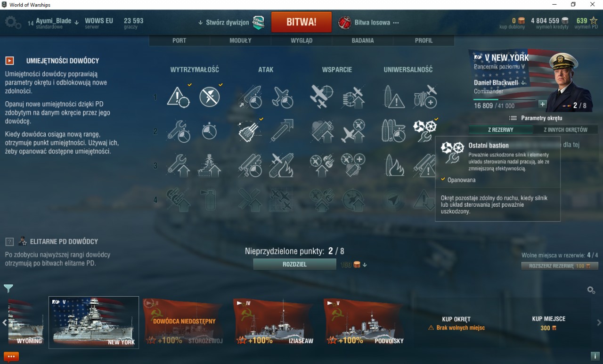
Task: Click the info icon in bottom-right corner
Action: click(595, 356)
